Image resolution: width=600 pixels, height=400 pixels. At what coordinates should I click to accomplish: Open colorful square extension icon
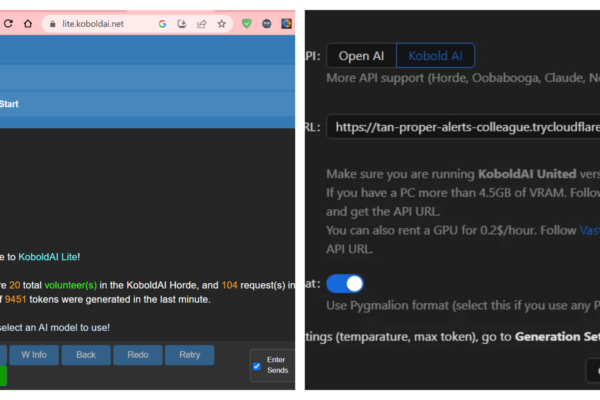coord(287,24)
